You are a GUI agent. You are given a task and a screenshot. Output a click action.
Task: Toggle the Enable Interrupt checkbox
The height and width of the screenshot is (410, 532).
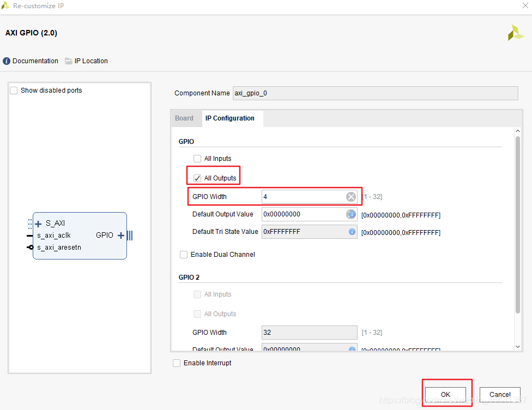177,363
